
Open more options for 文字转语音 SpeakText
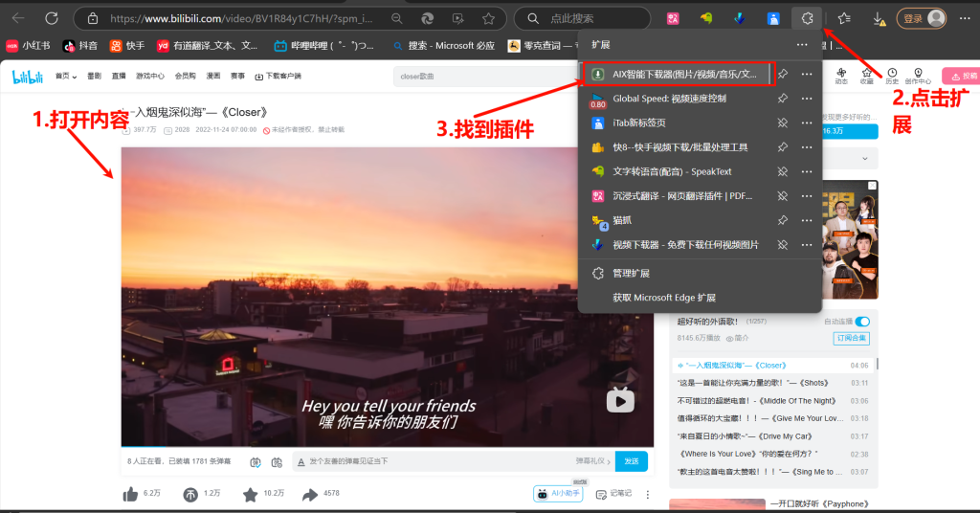tap(807, 171)
